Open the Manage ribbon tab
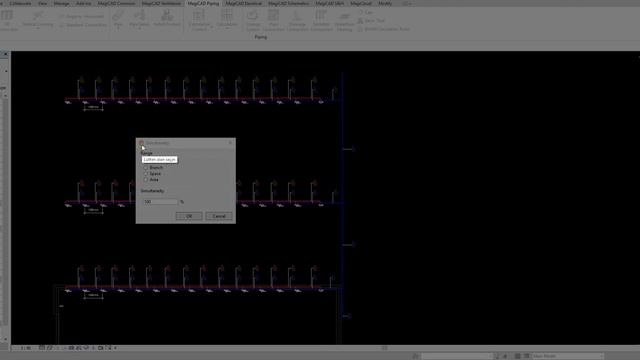 point(62,3)
